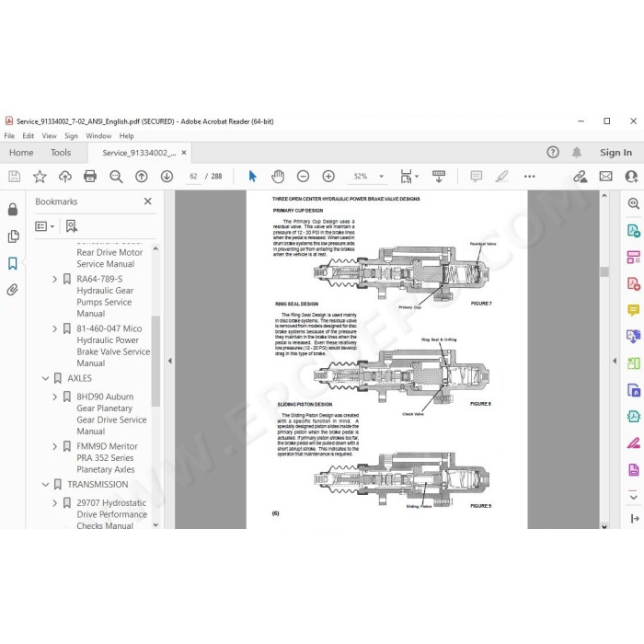Collapse the AXLES bookmark group
The image size is (644, 644).
click(x=46, y=378)
